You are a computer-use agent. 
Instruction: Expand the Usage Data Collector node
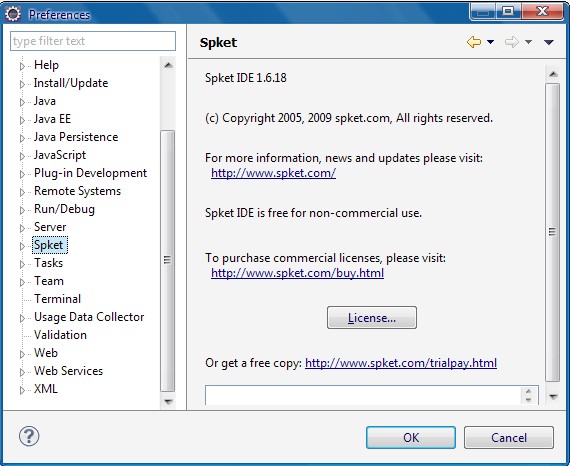point(22,318)
